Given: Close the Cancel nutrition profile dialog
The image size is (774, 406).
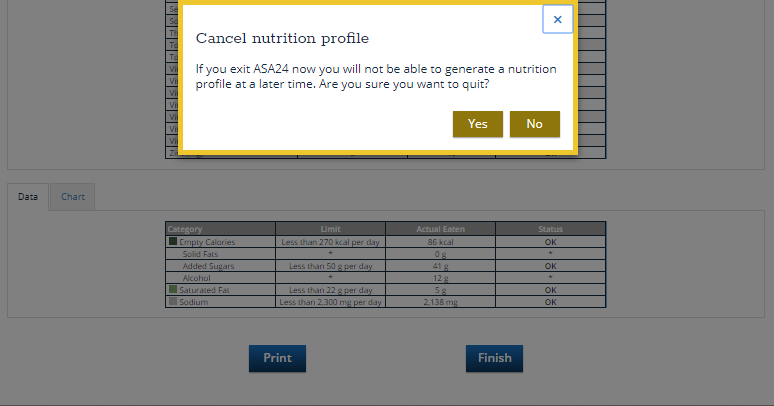Looking at the screenshot, I should tap(557, 19).
